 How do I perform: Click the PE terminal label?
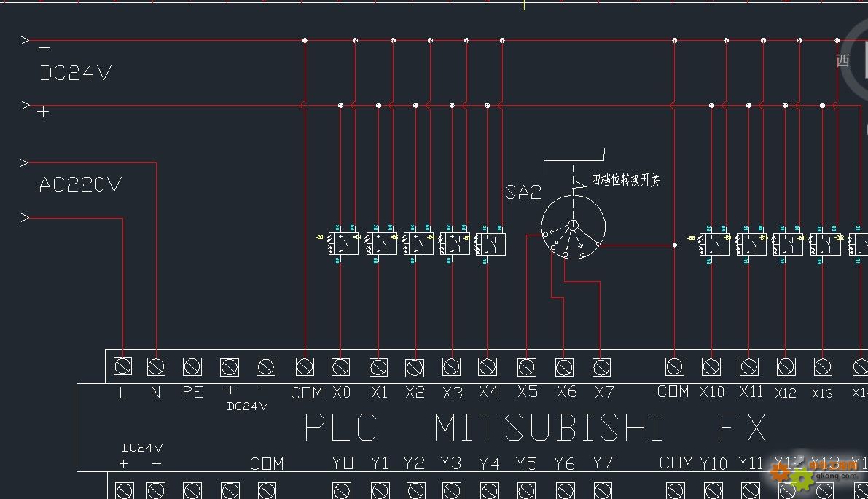click(x=192, y=392)
